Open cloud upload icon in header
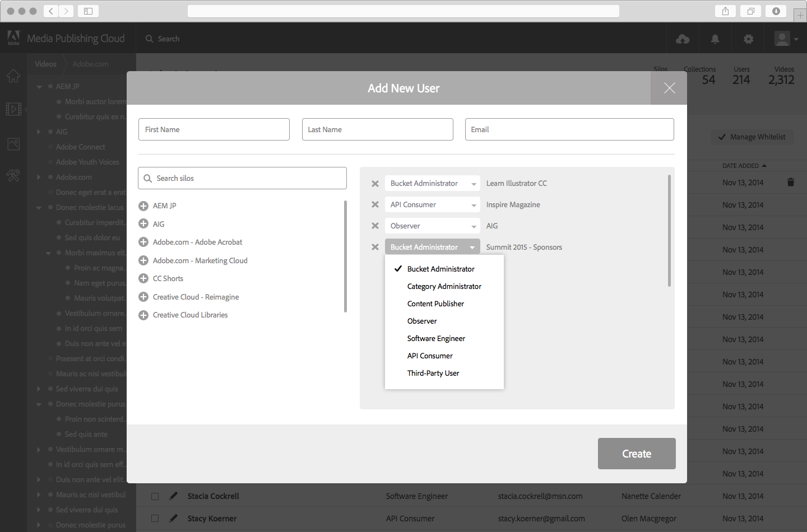This screenshot has width=807, height=532. (683, 39)
